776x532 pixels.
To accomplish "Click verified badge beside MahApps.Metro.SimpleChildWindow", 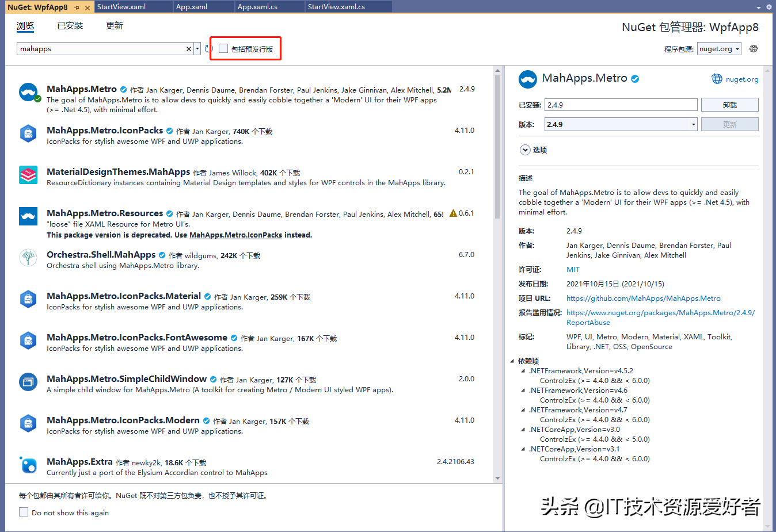I will coord(213,380).
